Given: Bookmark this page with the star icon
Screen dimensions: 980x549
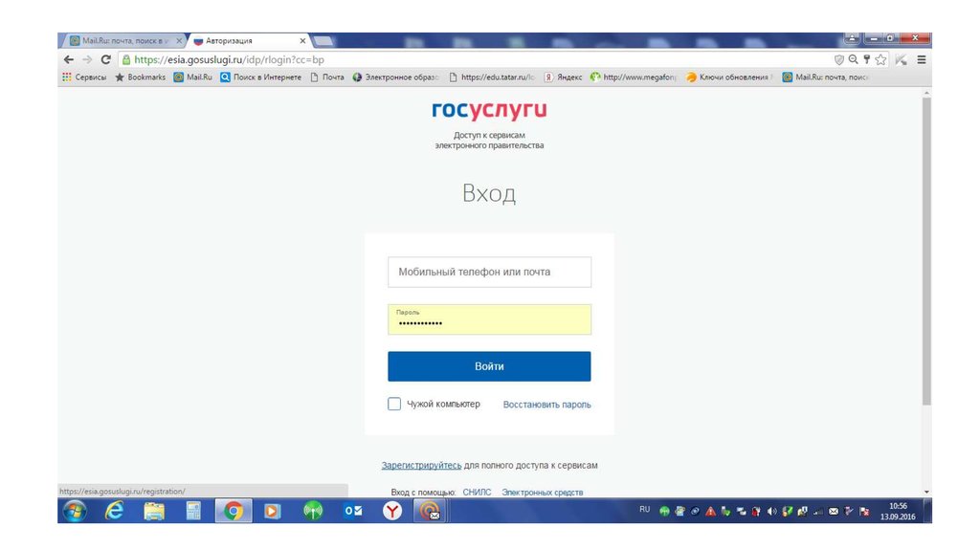Looking at the screenshot, I should tap(880, 59).
